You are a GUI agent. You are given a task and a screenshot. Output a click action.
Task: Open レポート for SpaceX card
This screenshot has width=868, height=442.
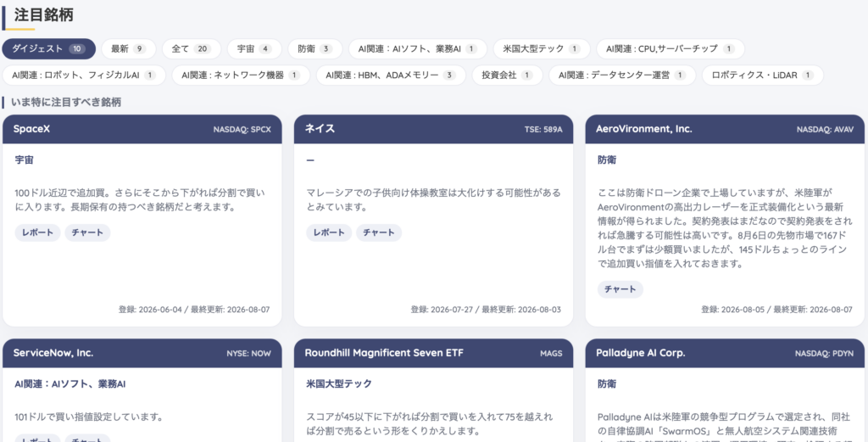point(37,232)
